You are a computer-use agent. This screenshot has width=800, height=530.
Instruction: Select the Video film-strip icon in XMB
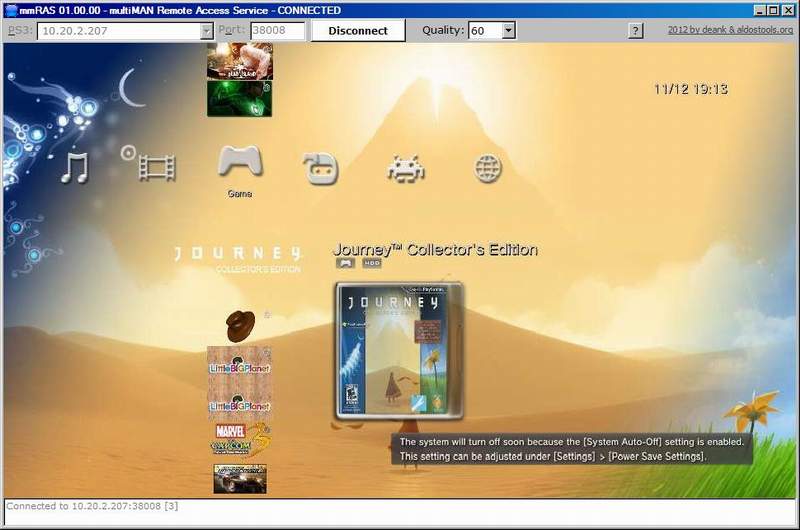[x=157, y=168]
